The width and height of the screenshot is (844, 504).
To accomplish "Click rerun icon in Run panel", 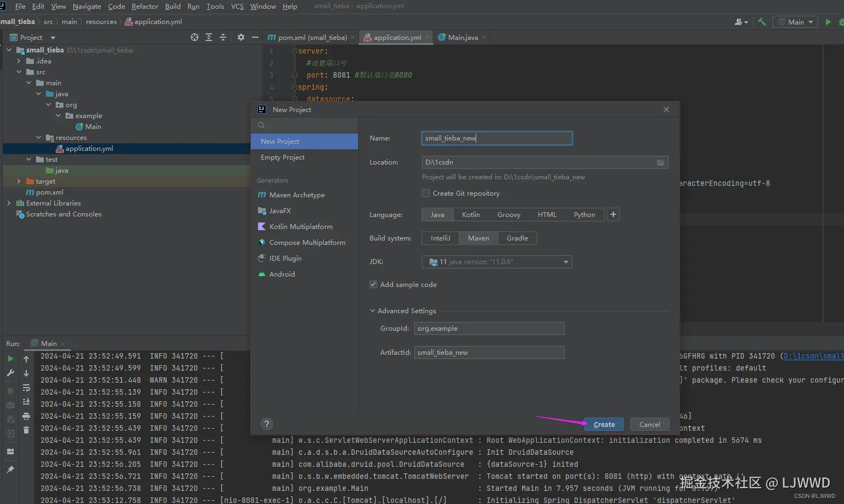I will [x=10, y=359].
